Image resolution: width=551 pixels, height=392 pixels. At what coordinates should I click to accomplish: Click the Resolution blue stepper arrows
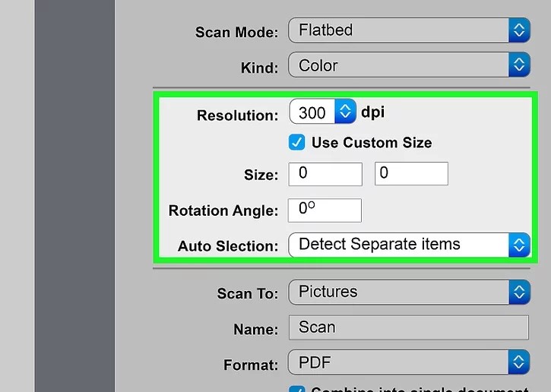click(346, 113)
